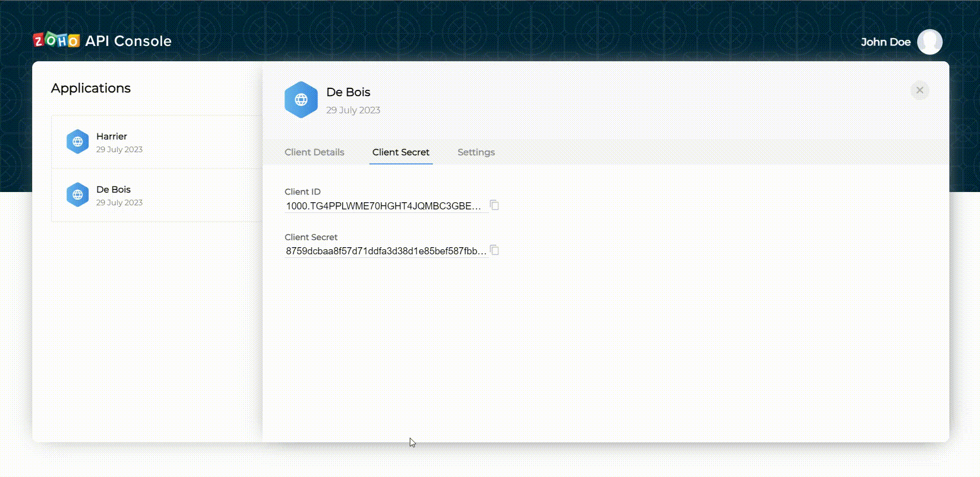Viewport: 980px width, 477px height.
Task: Click the De Bois sidebar globe icon
Action: point(78,195)
